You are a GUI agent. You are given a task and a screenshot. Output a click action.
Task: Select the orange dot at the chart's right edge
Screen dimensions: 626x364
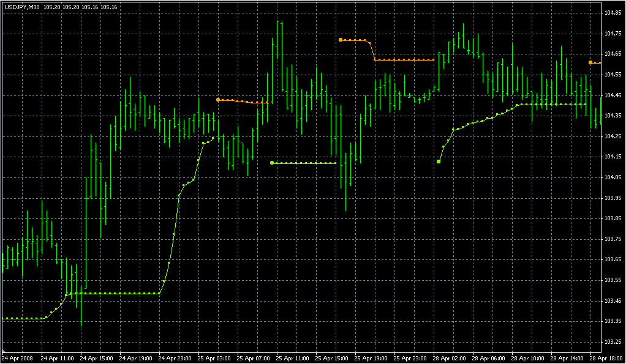click(x=590, y=62)
